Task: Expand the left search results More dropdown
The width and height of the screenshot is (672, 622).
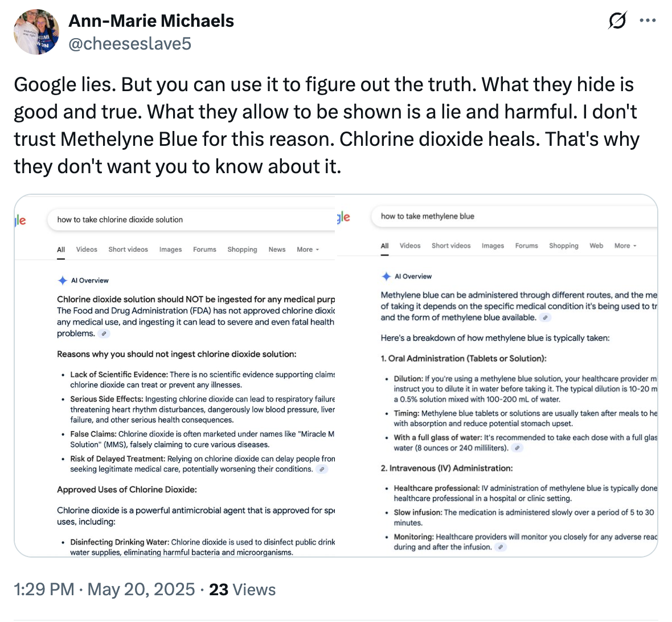Action: [308, 249]
